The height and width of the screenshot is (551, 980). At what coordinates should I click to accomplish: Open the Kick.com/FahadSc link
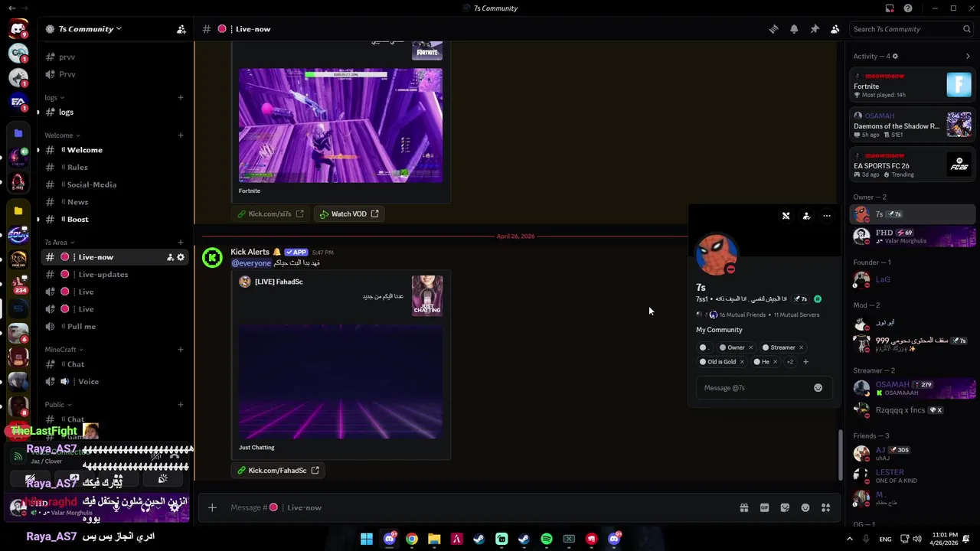pyautogui.click(x=278, y=471)
